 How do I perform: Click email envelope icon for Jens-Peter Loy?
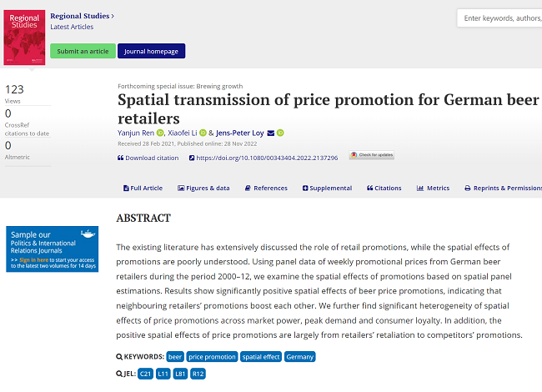(270, 133)
